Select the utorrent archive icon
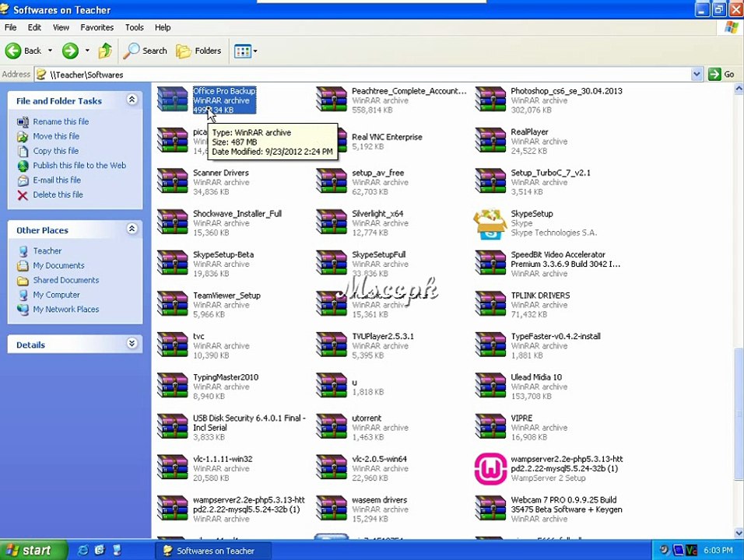The height and width of the screenshot is (560, 744). 332,425
